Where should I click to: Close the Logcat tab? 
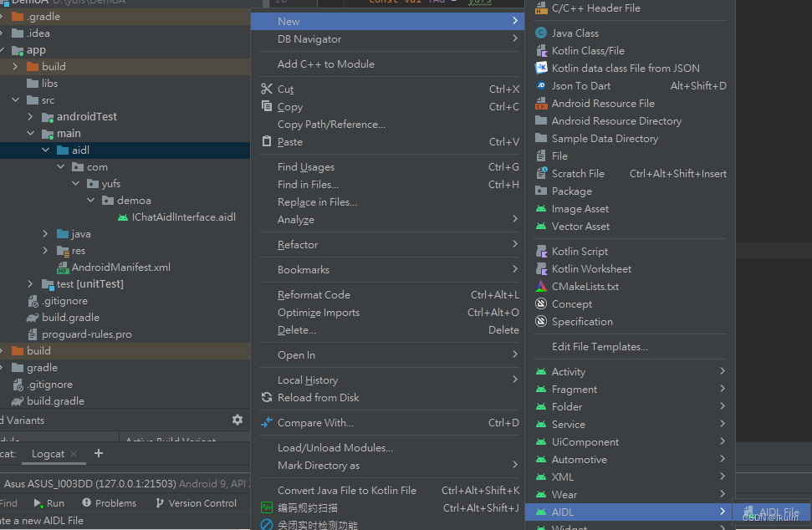pos(74,454)
